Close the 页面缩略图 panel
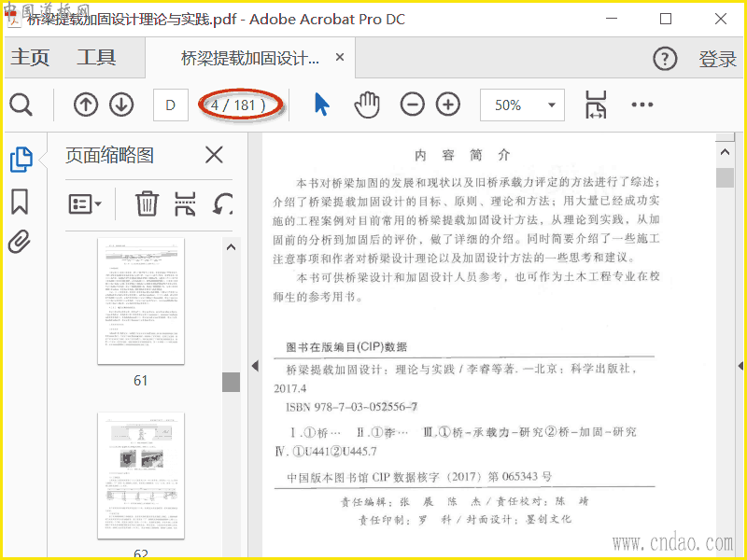 (x=214, y=155)
